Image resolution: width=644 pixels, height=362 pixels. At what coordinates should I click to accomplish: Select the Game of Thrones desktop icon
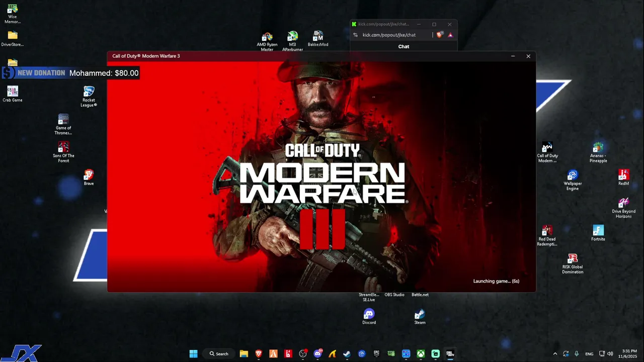[63, 124]
